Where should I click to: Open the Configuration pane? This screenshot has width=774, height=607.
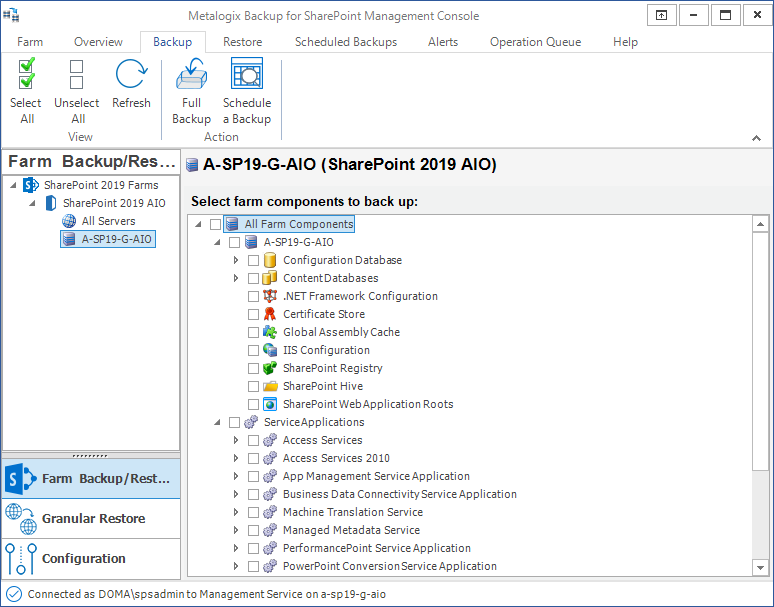coord(91,559)
